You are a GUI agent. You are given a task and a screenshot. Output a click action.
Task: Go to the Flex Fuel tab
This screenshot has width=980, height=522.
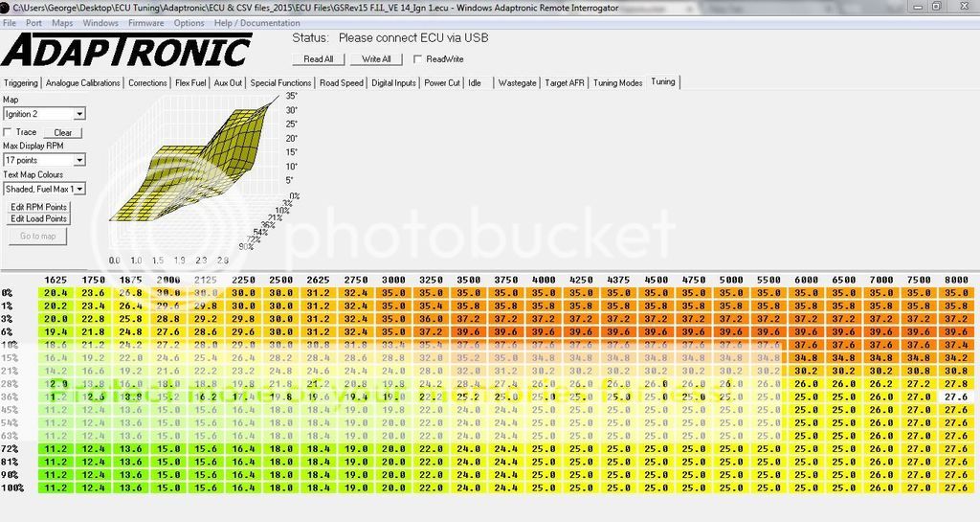tap(189, 83)
